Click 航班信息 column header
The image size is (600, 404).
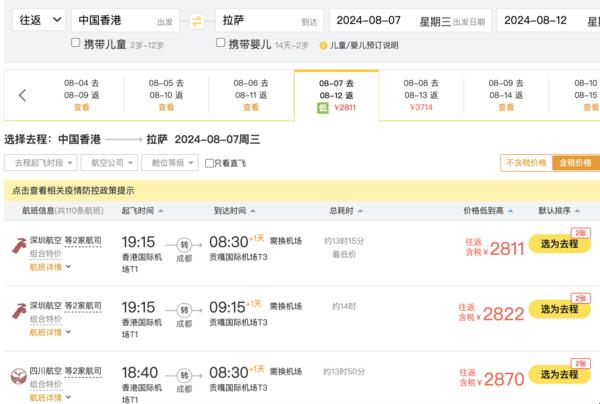coord(38,210)
